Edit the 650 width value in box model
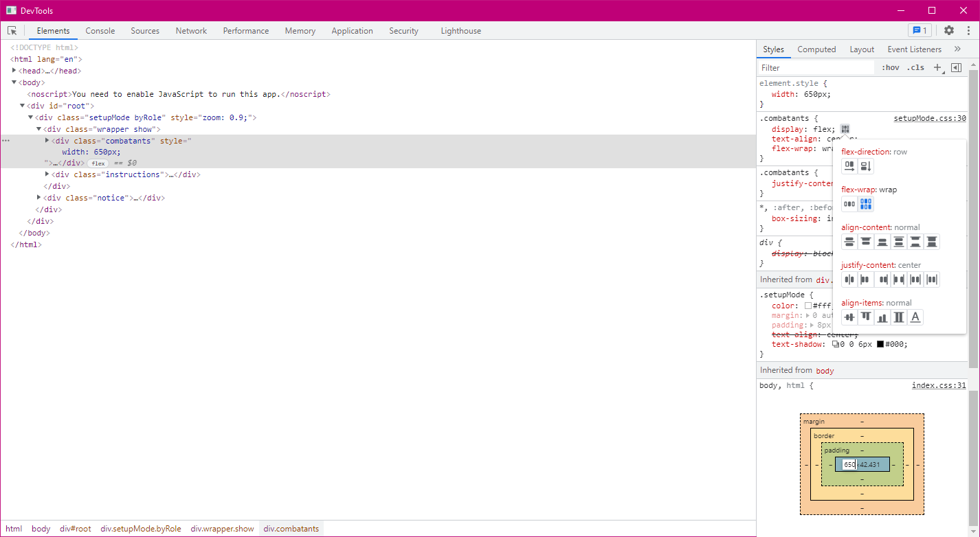 click(849, 465)
